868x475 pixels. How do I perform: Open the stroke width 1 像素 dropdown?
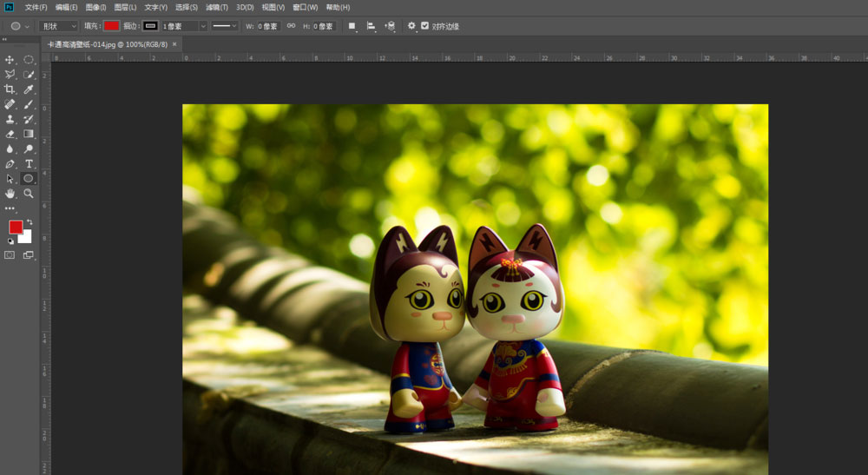coord(203,26)
